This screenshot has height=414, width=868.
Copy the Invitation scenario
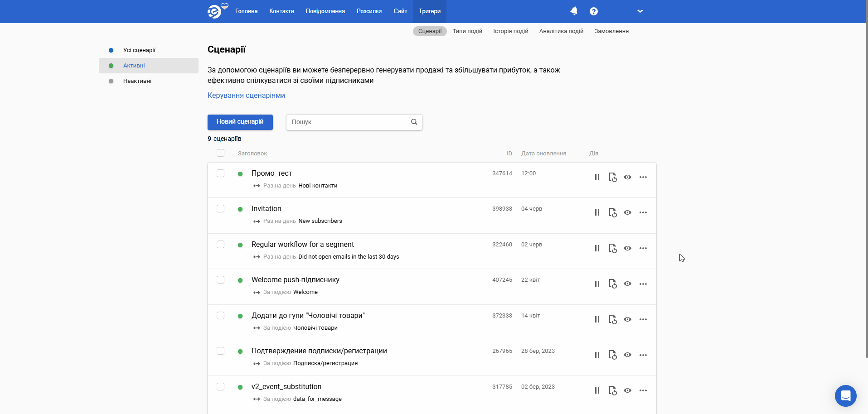point(612,212)
